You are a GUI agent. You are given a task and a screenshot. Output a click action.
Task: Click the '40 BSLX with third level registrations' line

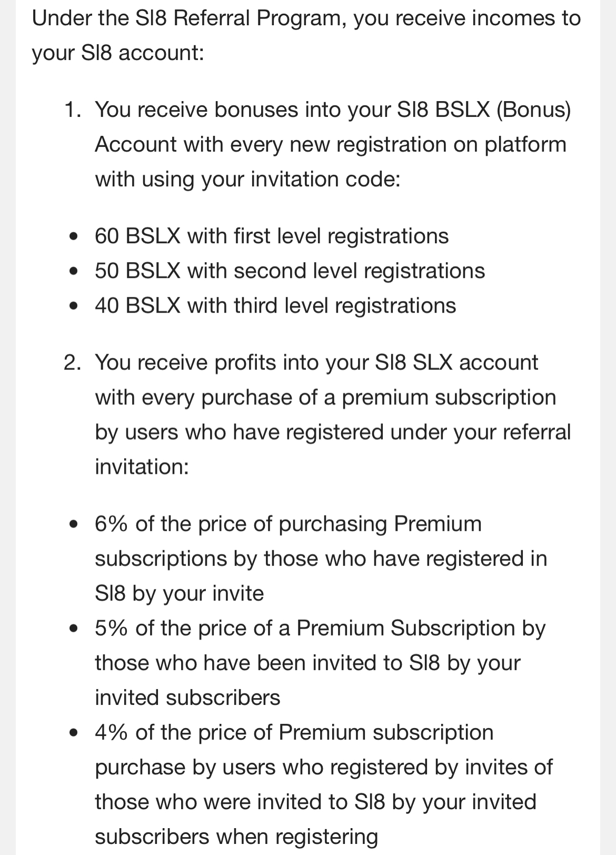[x=275, y=305]
